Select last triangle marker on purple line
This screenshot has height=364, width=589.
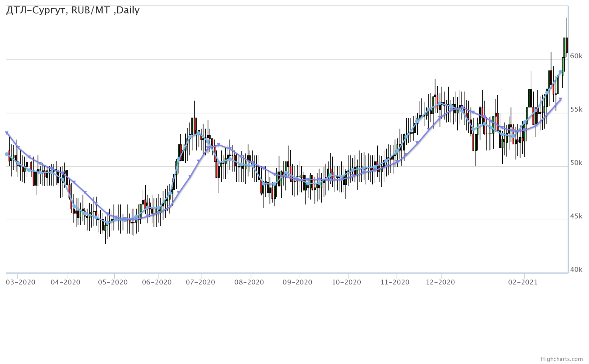[561, 99]
